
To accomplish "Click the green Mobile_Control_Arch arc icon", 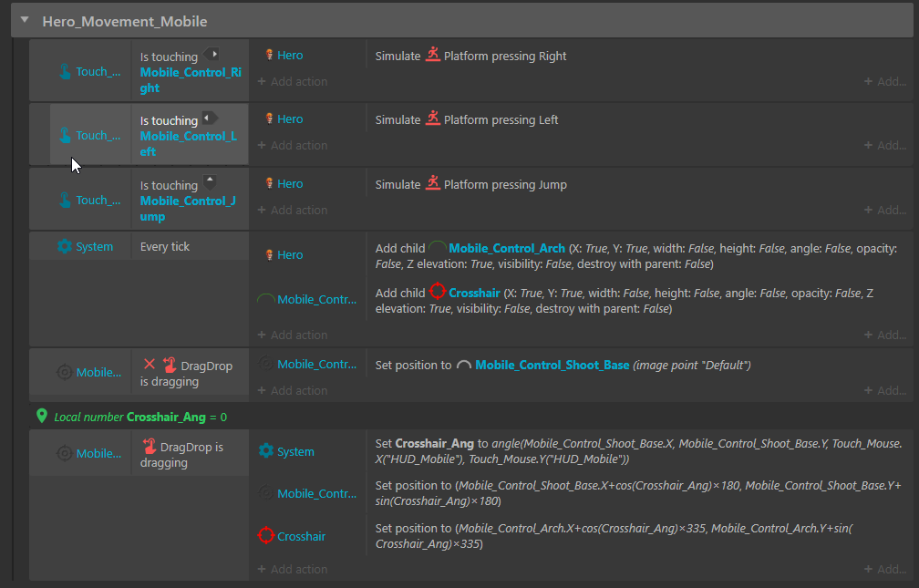I will coord(438,247).
